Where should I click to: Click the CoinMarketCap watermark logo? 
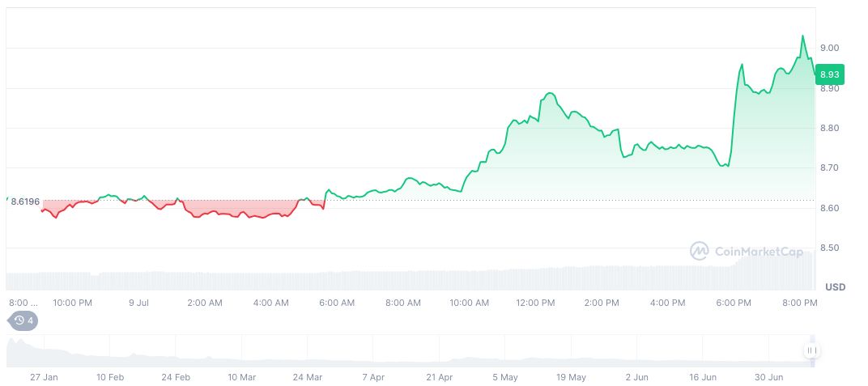pyautogui.click(x=747, y=251)
